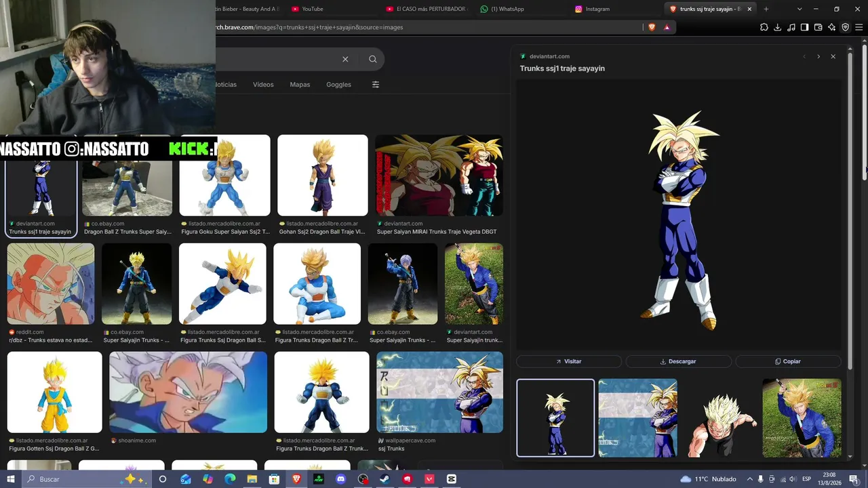The image size is (868, 488).
Task: Click the taskbar Buscar search box
Action: [70, 479]
